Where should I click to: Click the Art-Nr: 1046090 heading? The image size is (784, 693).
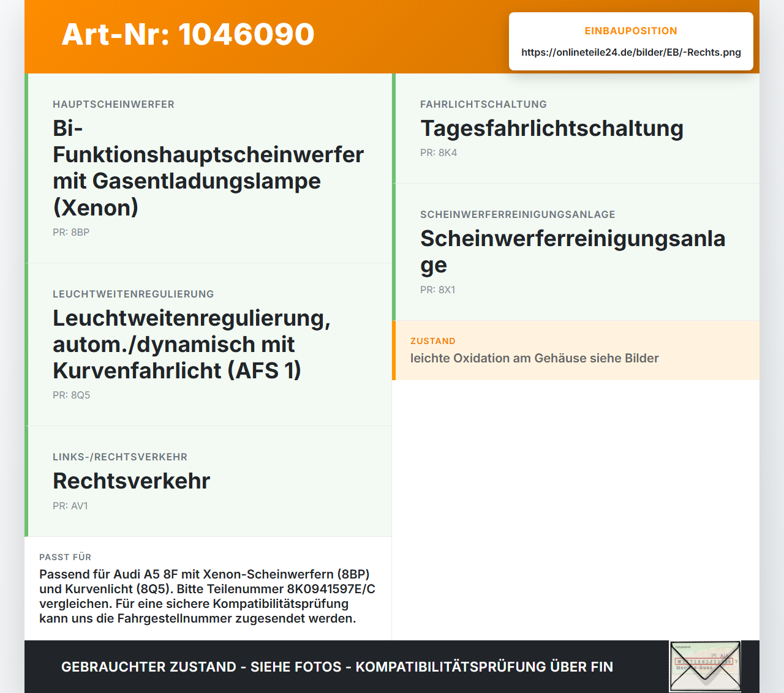[x=188, y=34]
